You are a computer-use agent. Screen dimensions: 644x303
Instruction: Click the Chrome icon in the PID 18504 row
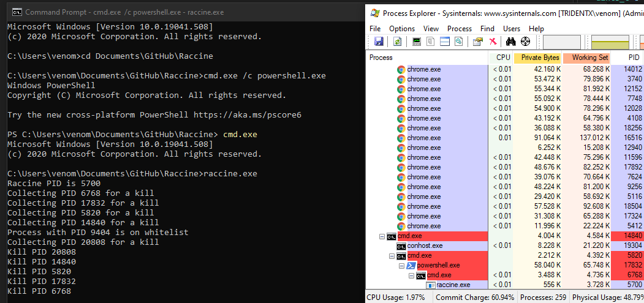[401, 206]
